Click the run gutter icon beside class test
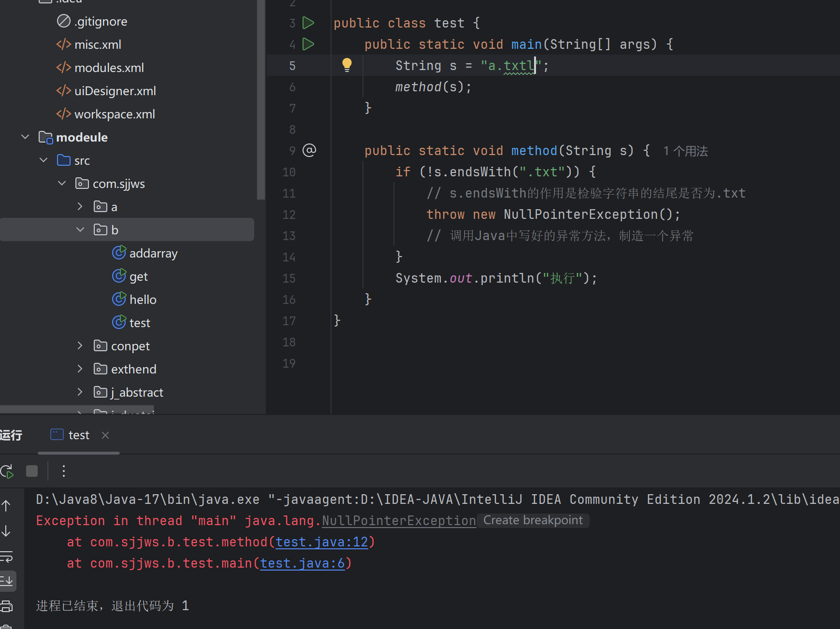This screenshot has width=840, height=629. point(308,23)
